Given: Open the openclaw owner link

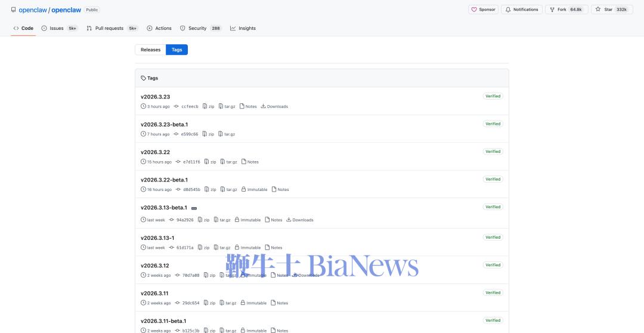Looking at the screenshot, I should (x=29, y=10).
